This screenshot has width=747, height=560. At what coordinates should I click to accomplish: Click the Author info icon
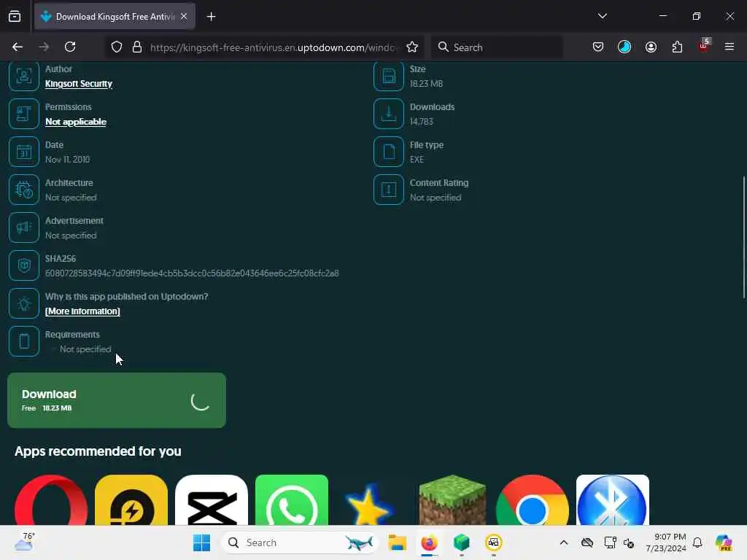pyautogui.click(x=24, y=76)
